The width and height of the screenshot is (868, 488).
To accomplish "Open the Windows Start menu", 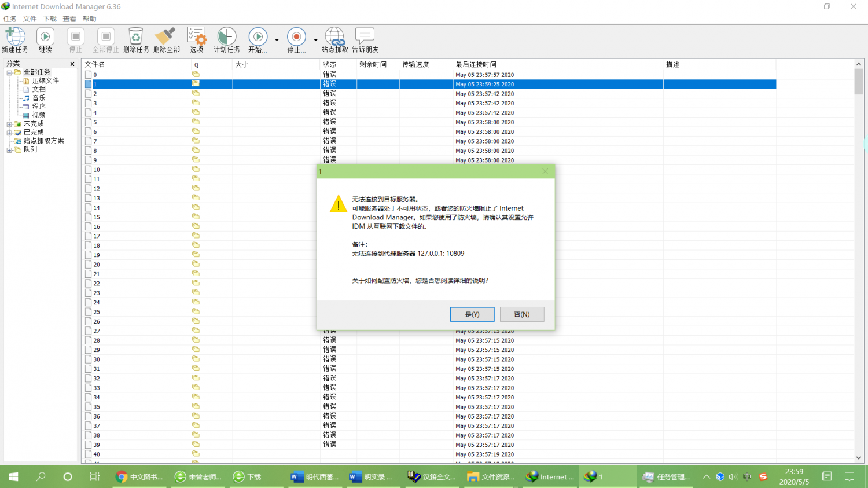I will (13, 477).
